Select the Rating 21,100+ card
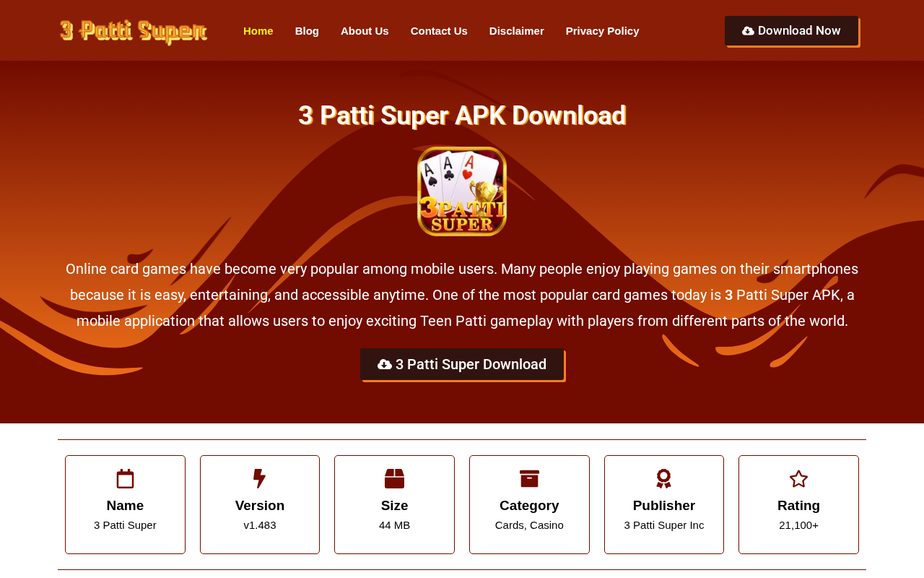The width and height of the screenshot is (924, 578). pyautogui.click(x=798, y=504)
